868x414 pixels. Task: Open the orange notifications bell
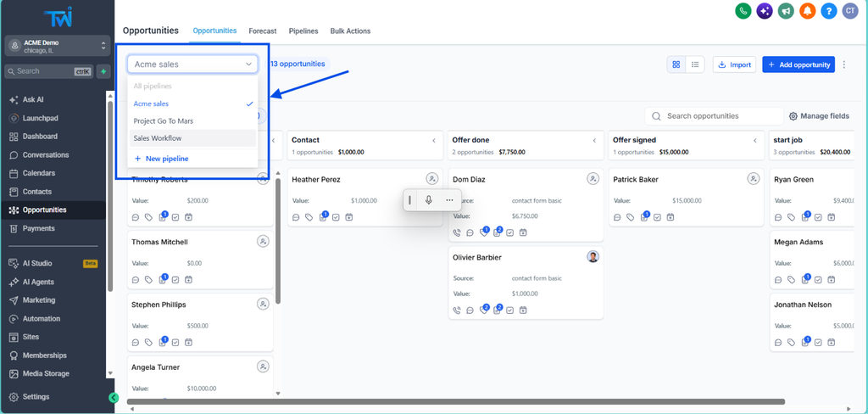coord(807,10)
